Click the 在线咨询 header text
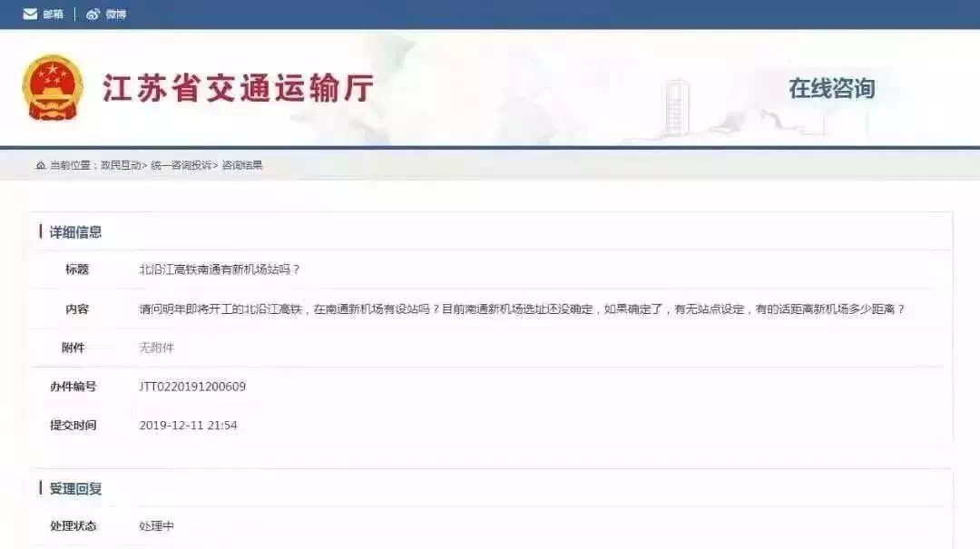Viewport: 980px width, 549px height. tap(831, 88)
